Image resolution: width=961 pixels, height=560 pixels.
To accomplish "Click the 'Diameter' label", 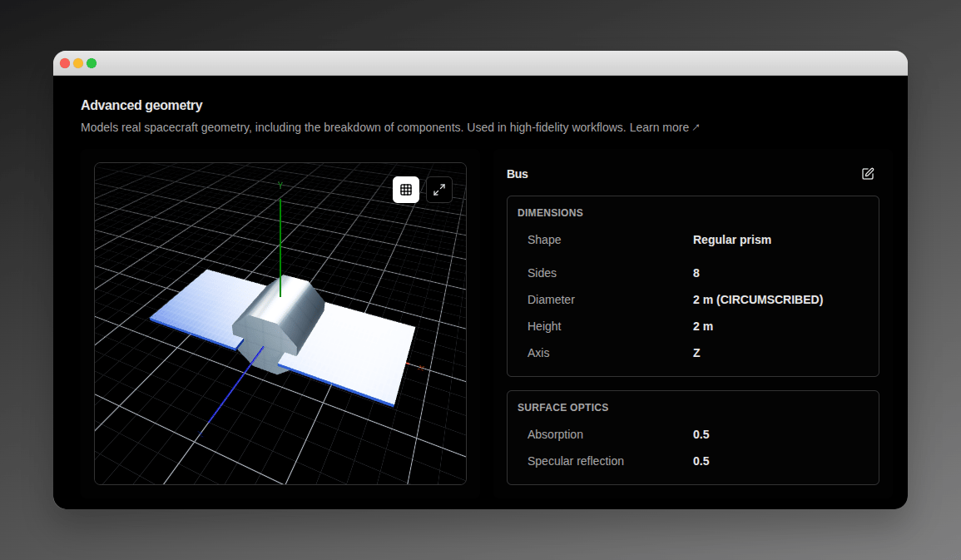I will click(x=551, y=300).
